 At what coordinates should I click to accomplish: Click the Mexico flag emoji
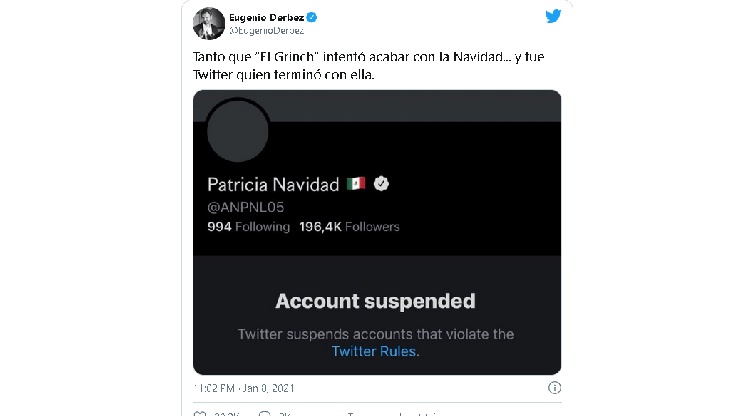pyautogui.click(x=356, y=183)
